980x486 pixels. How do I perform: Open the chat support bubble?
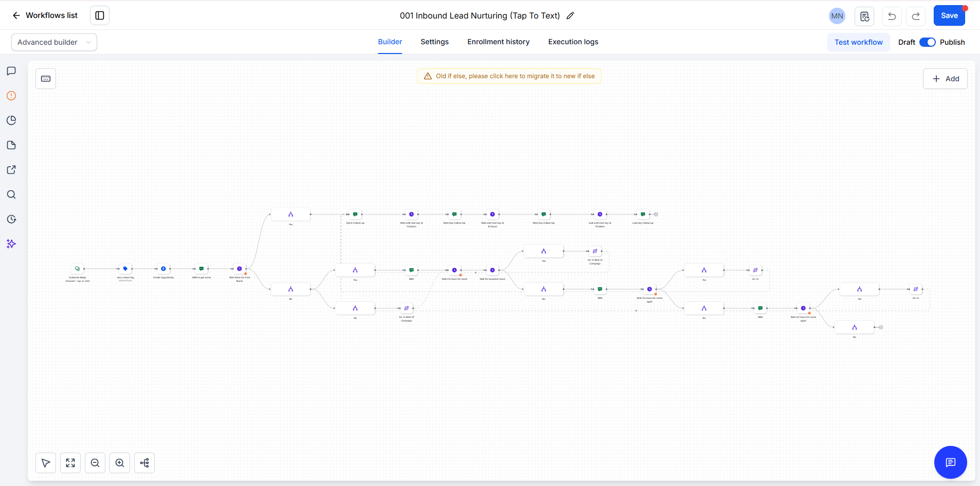950,462
